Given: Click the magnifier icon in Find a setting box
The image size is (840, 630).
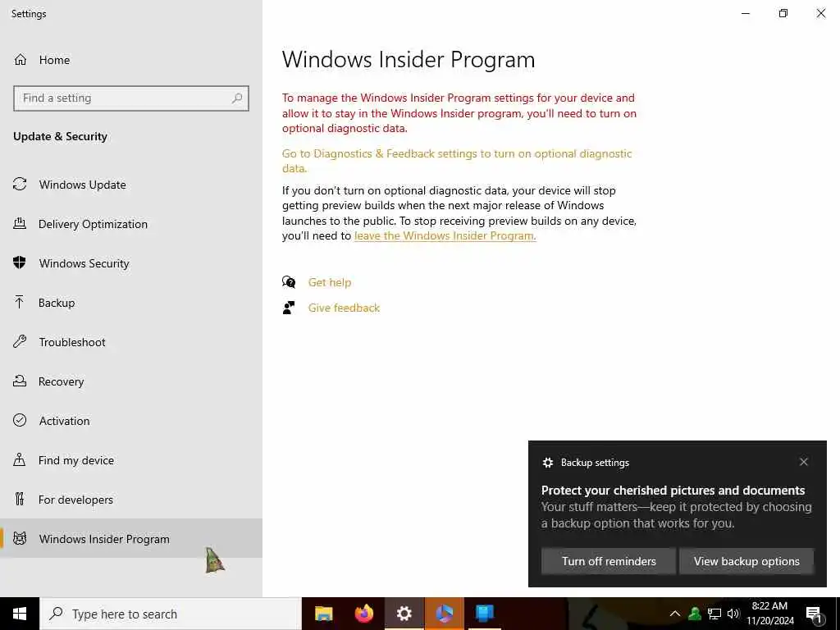Looking at the screenshot, I should [237, 98].
